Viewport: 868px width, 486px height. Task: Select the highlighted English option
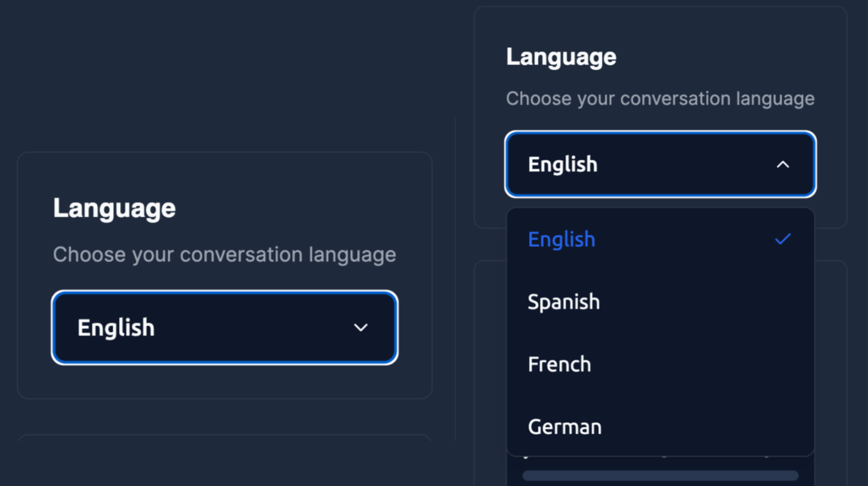point(561,239)
